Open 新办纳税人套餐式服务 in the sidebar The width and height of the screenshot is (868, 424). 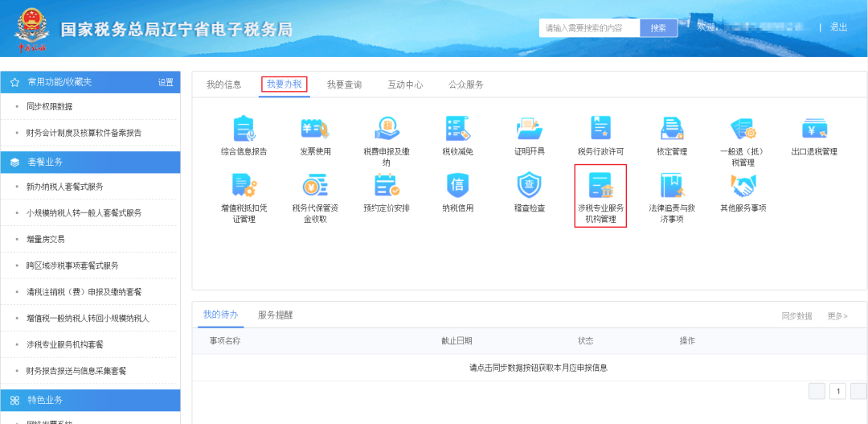coord(65,187)
